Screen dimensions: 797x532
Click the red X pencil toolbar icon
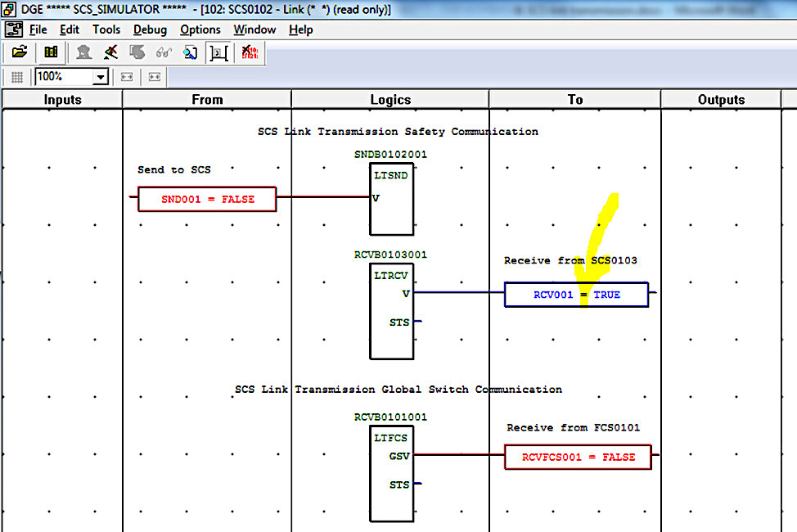click(x=110, y=52)
